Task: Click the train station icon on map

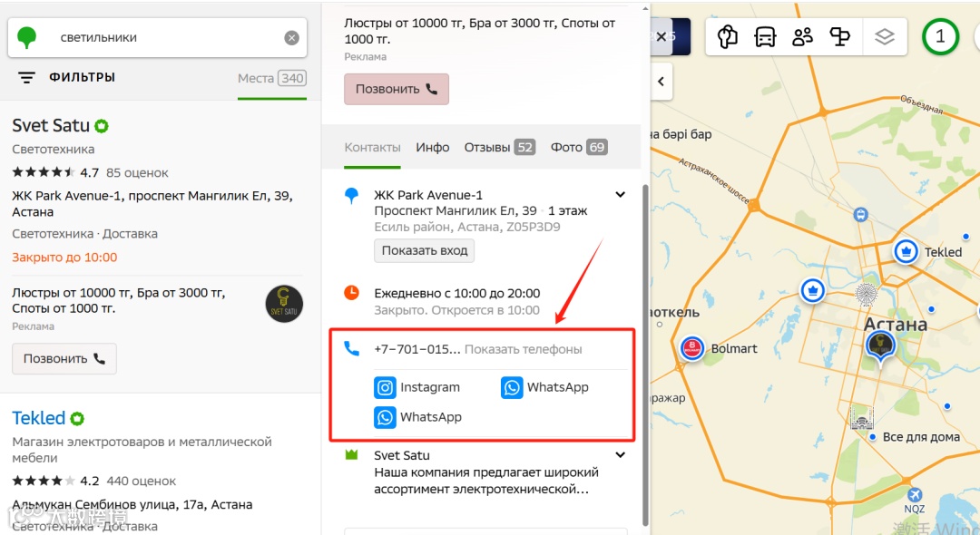Action: pyautogui.click(x=860, y=215)
